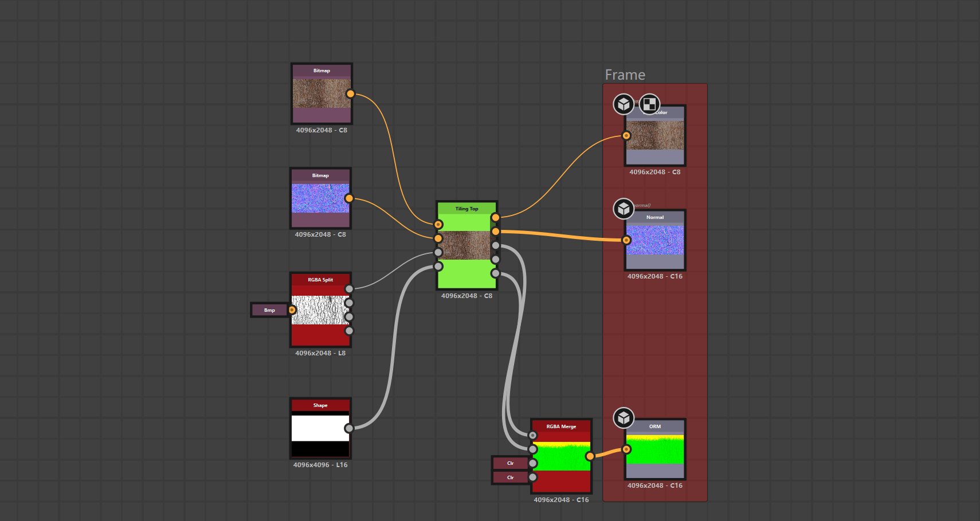Click the 4096x2048 - C16 label under RGBA Merge
The height and width of the screenshot is (521, 980).
pos(561,500)
